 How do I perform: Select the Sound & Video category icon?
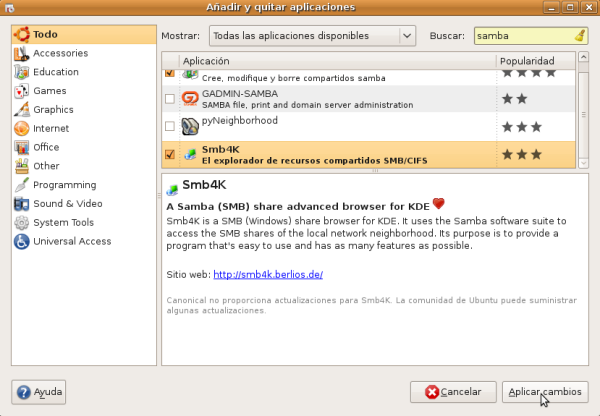21,204
